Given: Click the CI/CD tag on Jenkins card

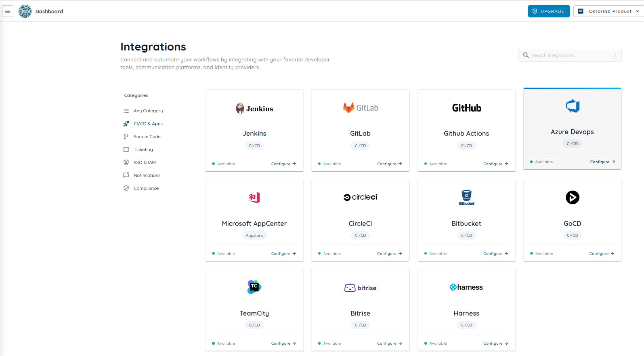Looking at the screenshot, I should (254, 145).
